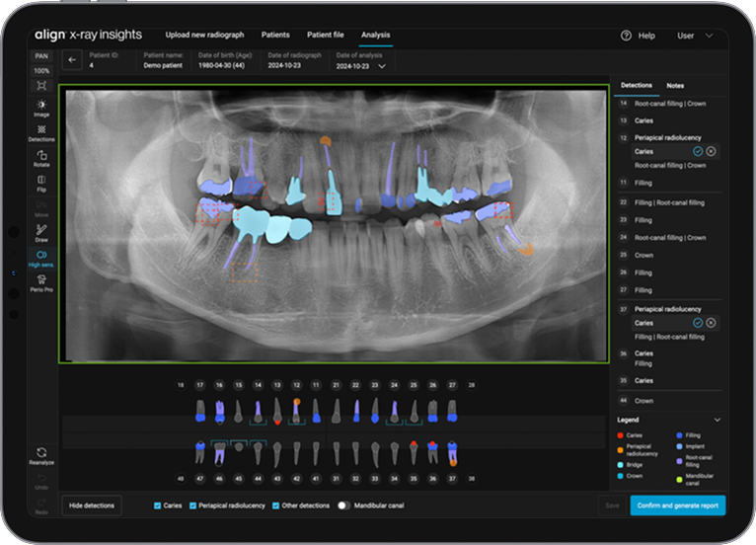756x545 pixels.
Task: Click the Reanalyze icon
Action: click(x=41, y=453)
